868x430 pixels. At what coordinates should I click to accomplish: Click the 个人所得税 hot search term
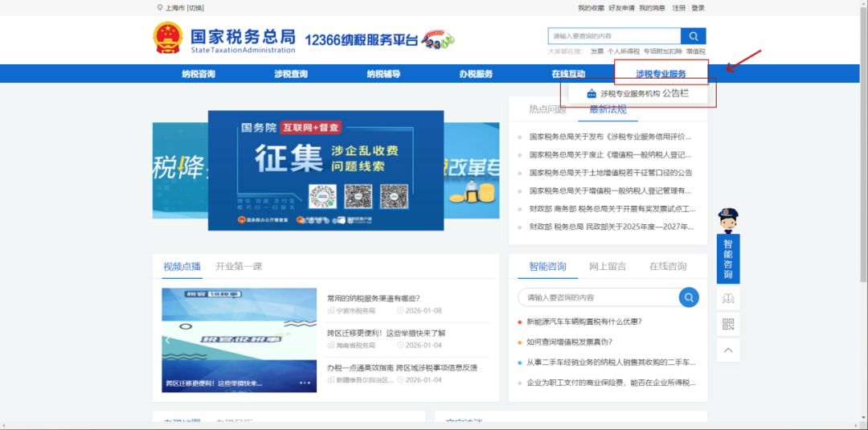pos(624,51)
